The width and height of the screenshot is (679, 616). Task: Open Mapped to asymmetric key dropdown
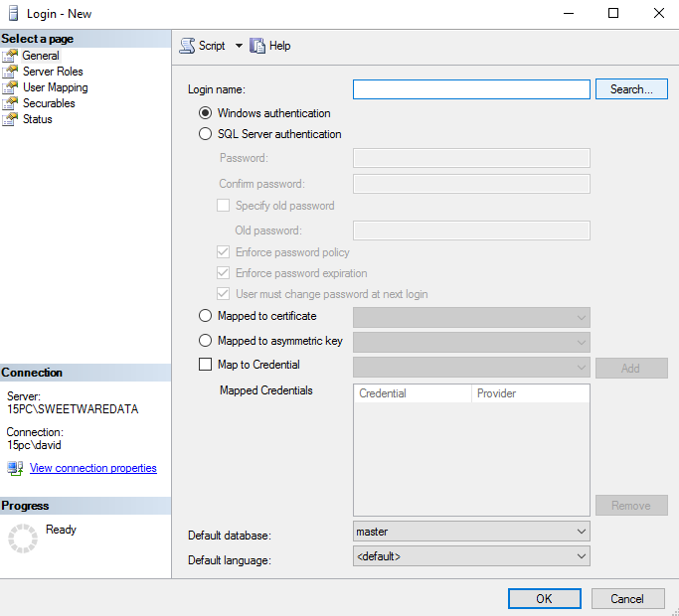tap(471, 342)
